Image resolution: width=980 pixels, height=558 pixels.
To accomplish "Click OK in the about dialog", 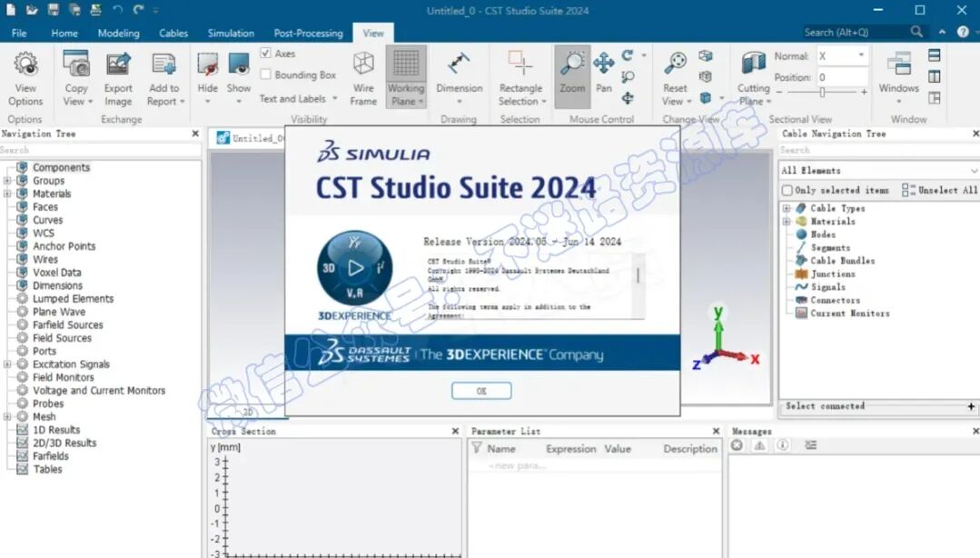I will pyautogui.click(x=481, y=391).
